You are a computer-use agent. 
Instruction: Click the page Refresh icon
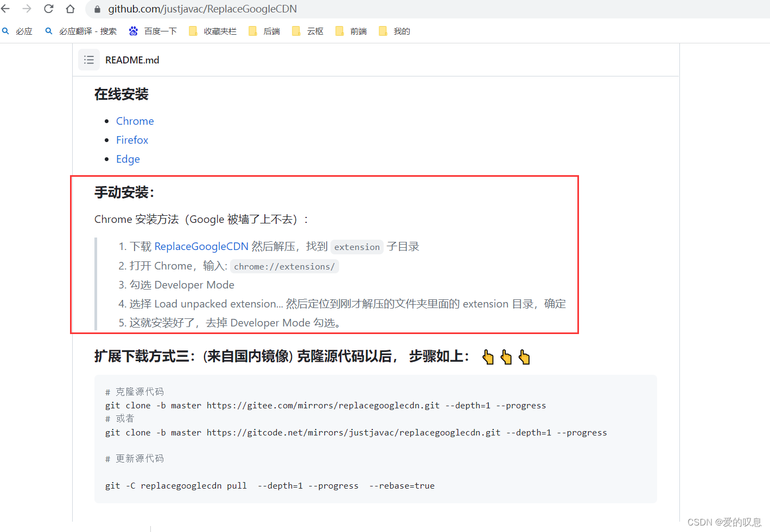48,9
